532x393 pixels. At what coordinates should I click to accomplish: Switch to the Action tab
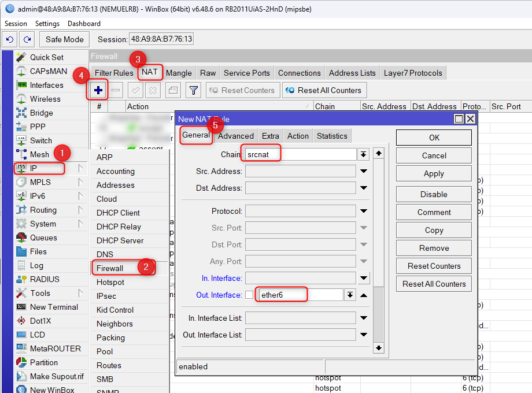(x=298, y=136)
